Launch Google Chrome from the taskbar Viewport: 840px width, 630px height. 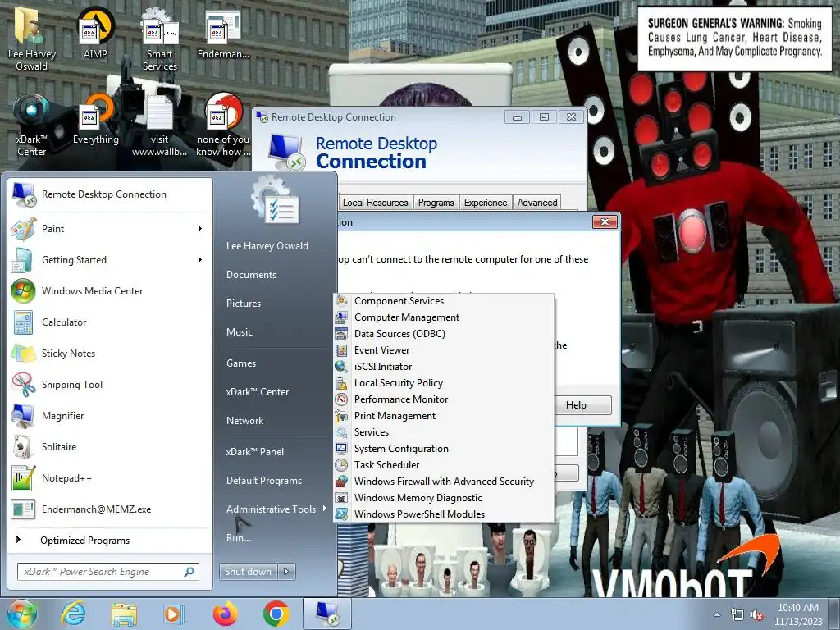point(276,614)
